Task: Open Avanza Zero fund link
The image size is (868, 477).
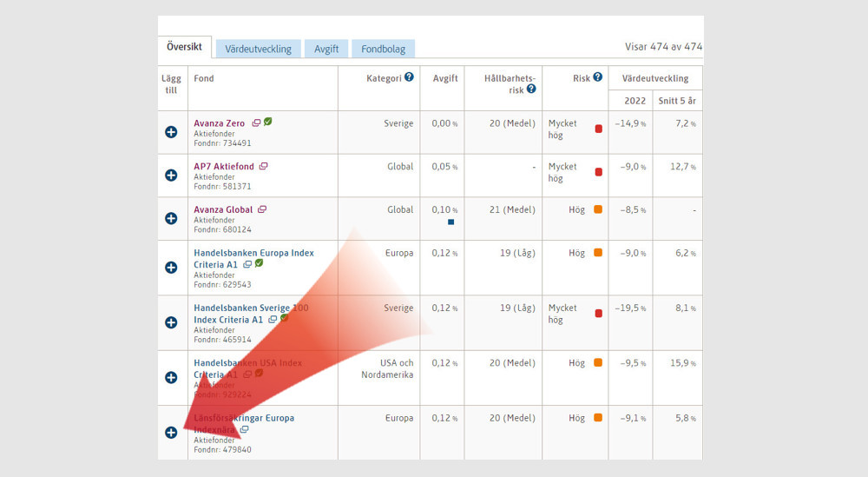Action: 219,123
